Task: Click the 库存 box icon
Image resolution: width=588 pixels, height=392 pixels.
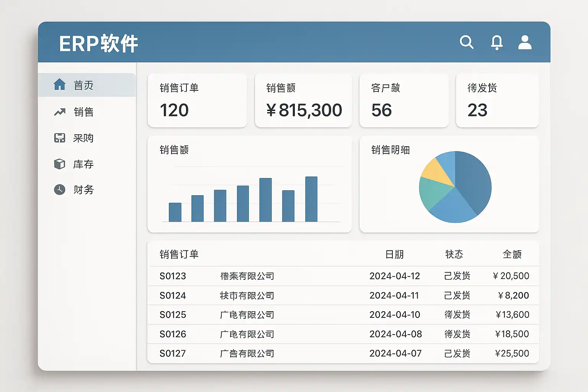Action: pos(59,164)
